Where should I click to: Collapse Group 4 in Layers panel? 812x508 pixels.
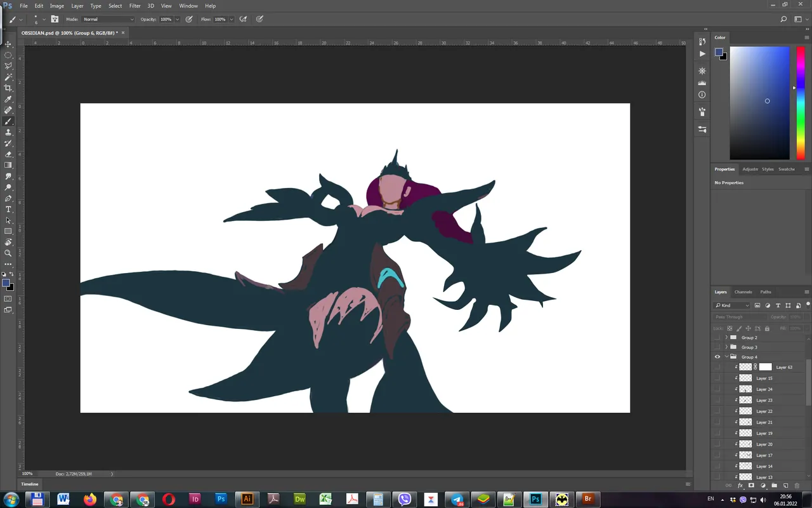coord(726,357)
